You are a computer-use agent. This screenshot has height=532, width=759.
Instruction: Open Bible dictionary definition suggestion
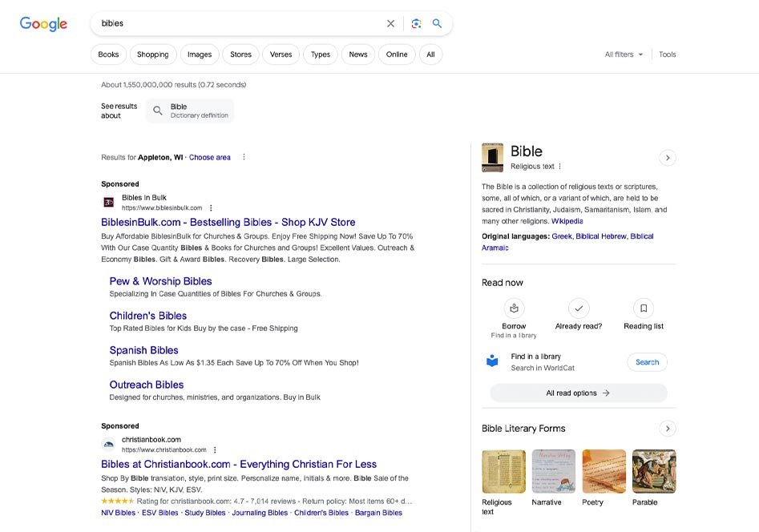pyautogui.click(x=190, y=111)
